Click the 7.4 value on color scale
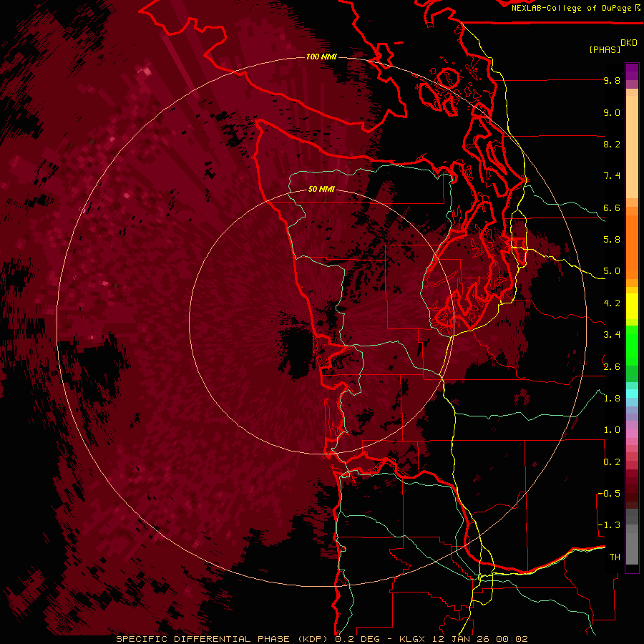 (x=612, y=176)
